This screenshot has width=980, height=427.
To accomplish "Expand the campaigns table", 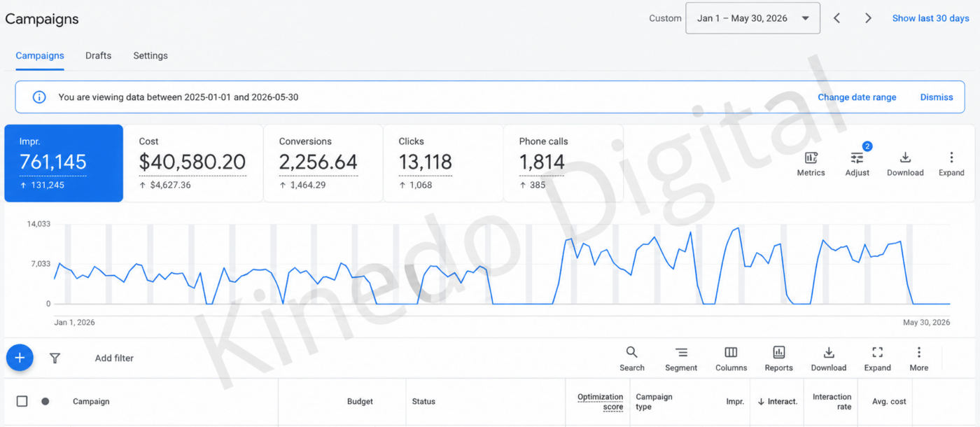I will (x=877, y=359).
